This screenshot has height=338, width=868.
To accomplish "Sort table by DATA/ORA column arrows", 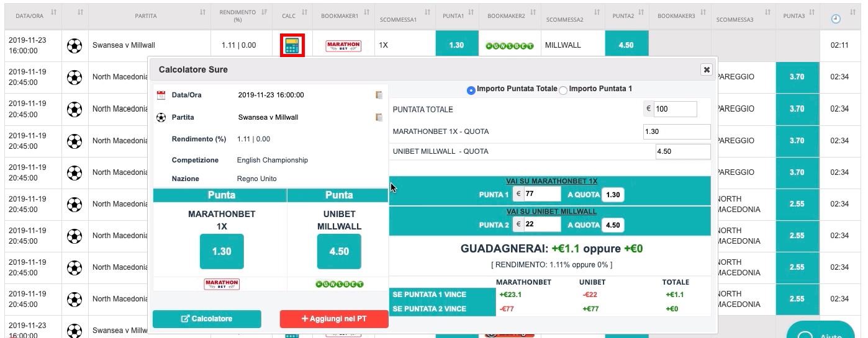I will coord(53,12).
